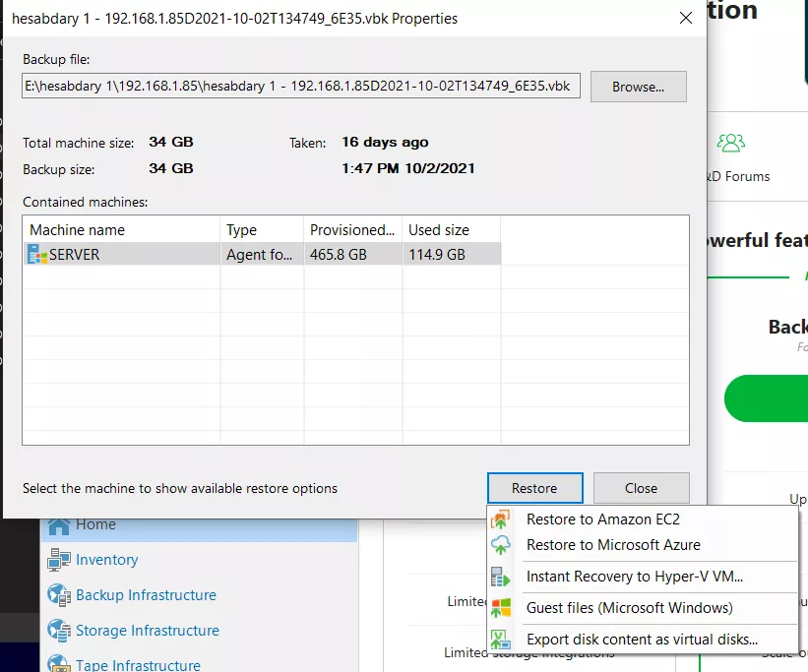
Task: Click the Home icon in sidebar
Action: 58,526
